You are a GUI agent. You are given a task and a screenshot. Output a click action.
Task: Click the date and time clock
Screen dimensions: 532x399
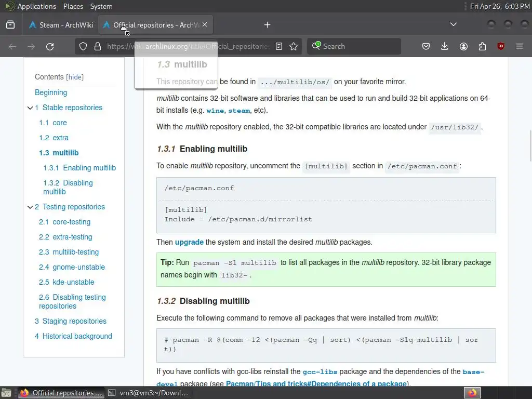[500, 6]
